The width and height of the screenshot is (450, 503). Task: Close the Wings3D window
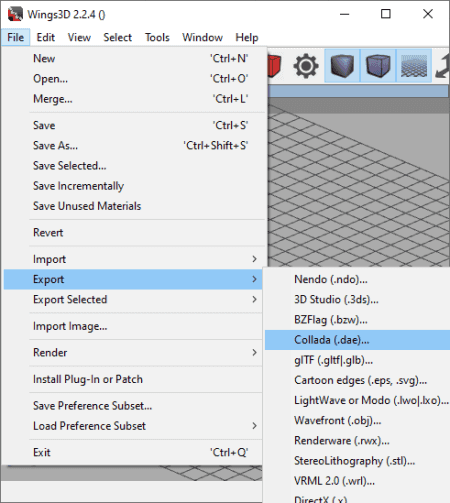428,14
